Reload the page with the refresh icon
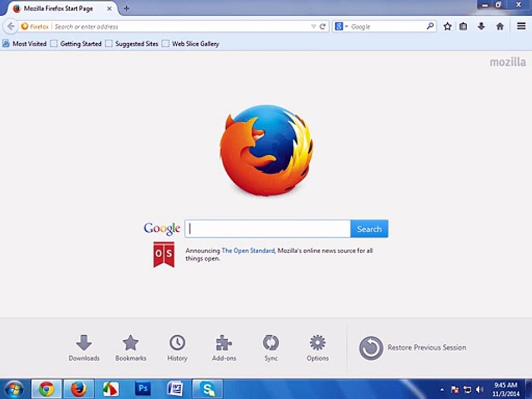 (x=323, y=27)
